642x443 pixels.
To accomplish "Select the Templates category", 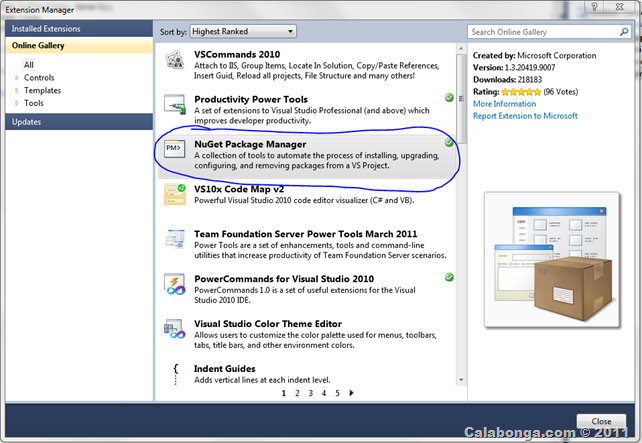I will [42, 90].
